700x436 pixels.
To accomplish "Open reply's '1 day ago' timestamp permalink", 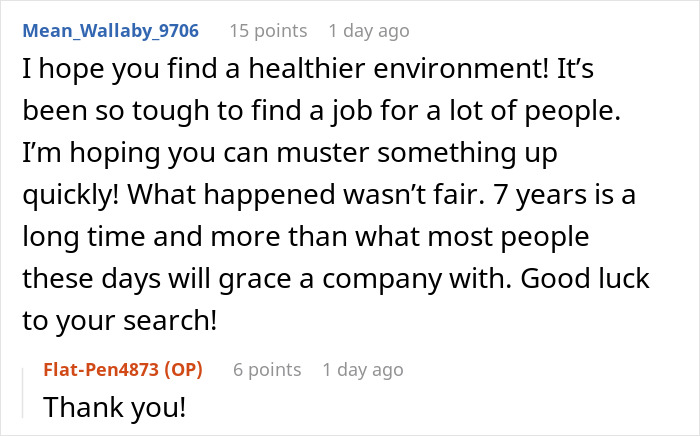I will point(362,369).
